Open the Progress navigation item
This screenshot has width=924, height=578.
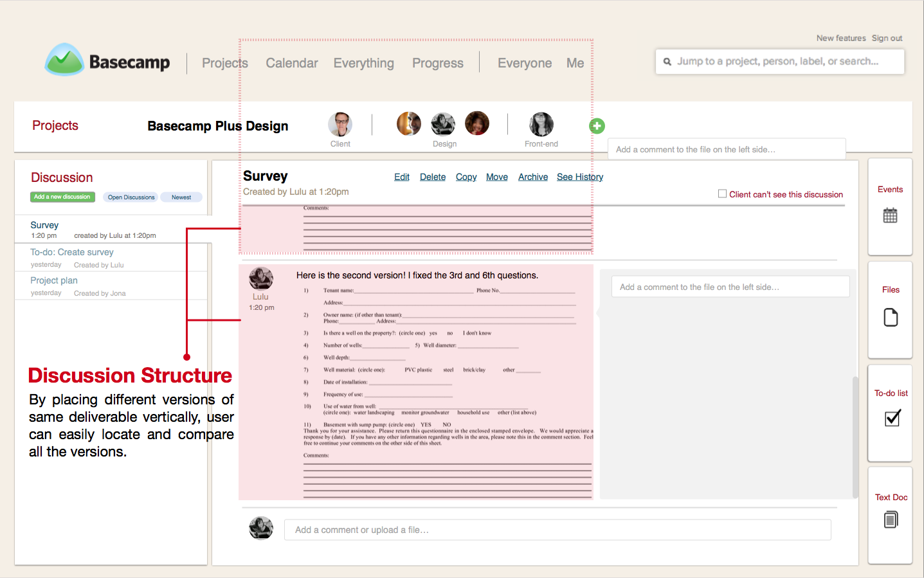click(x=438, y=63)
